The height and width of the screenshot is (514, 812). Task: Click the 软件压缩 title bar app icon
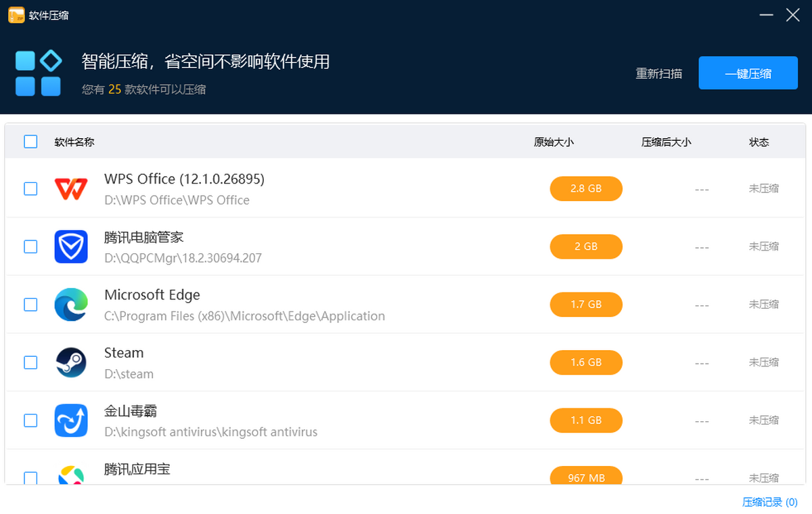pyautogui.click(x=16, y=15)
